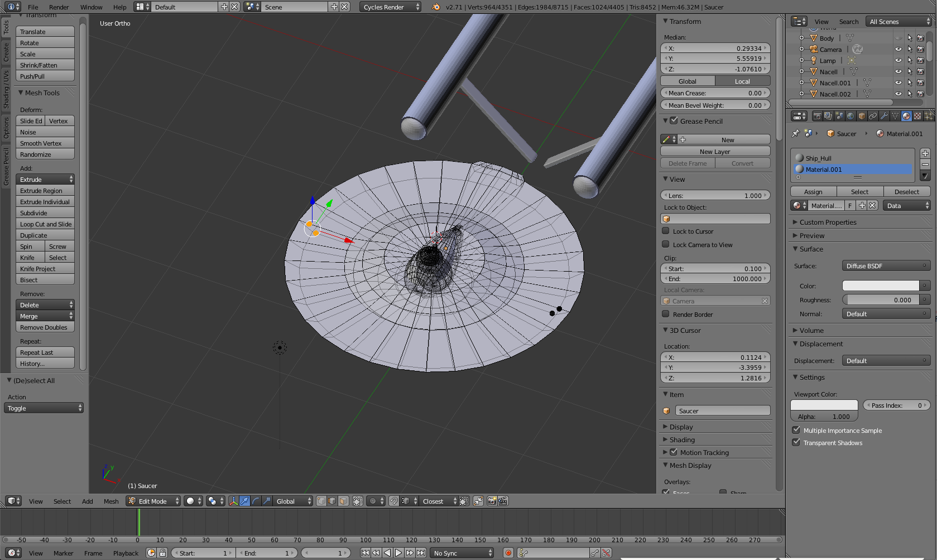Open the Closest snap target dropdown

(x=439, y=501)
